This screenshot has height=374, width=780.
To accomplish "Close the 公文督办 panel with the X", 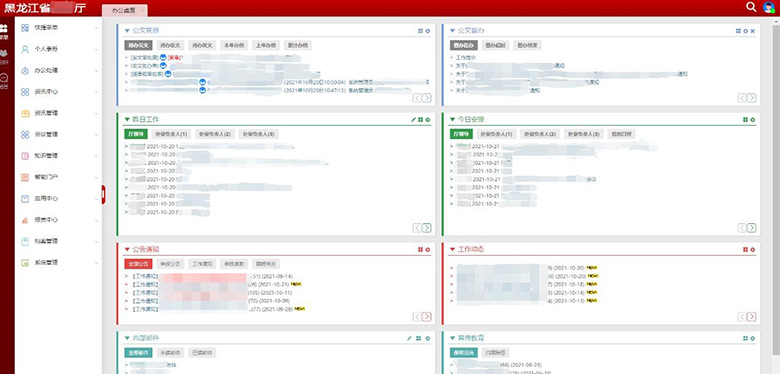I will pyautogui.click(x=753, y=31).
